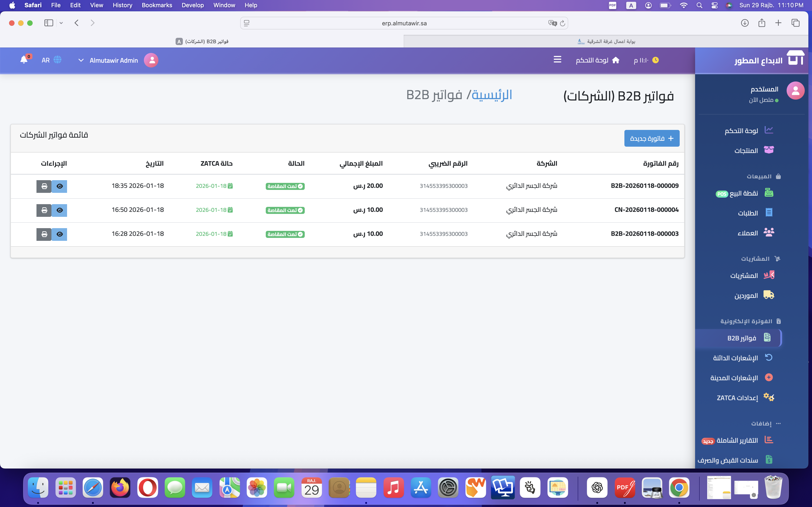Switch to the بوابة اعمال غرفة الشرقية tab
Viewport: 812px width, 507px height.
(x=606, y=41)
